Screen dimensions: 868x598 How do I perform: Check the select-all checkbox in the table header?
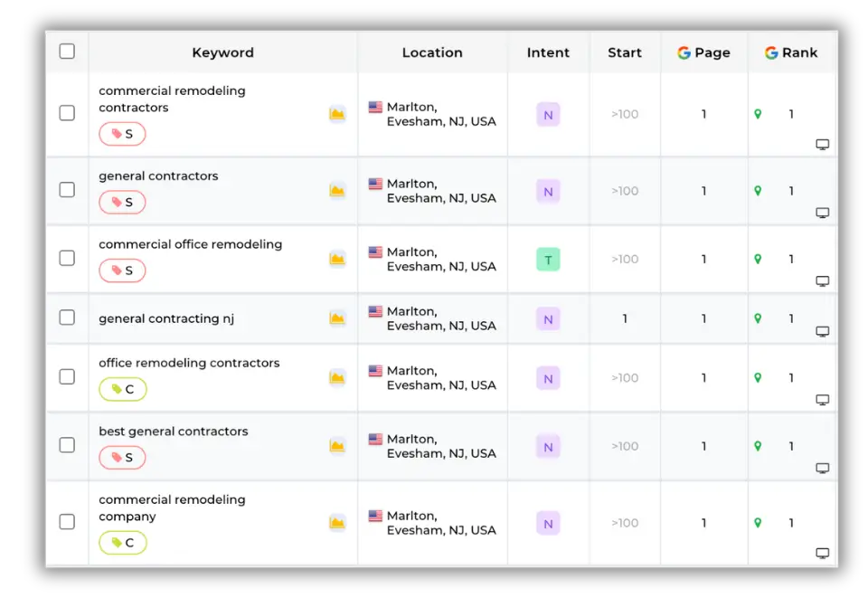(67, 52)
